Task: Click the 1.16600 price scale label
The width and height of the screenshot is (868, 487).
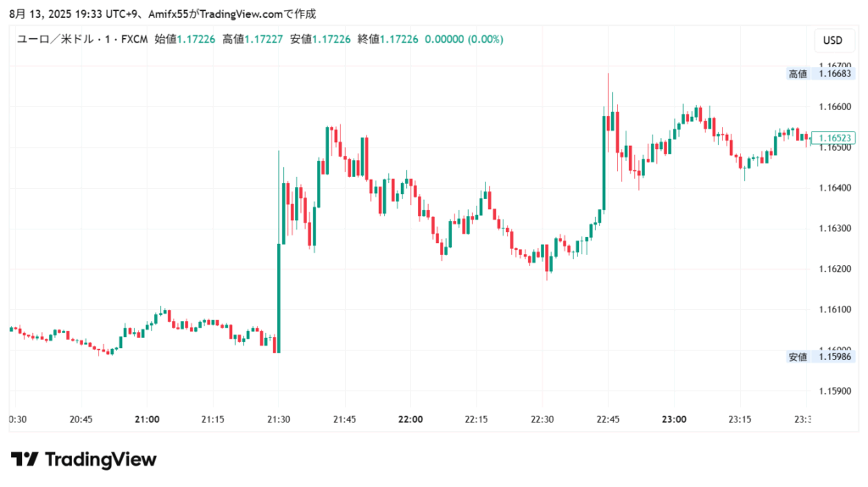Action: coord(834,107)
